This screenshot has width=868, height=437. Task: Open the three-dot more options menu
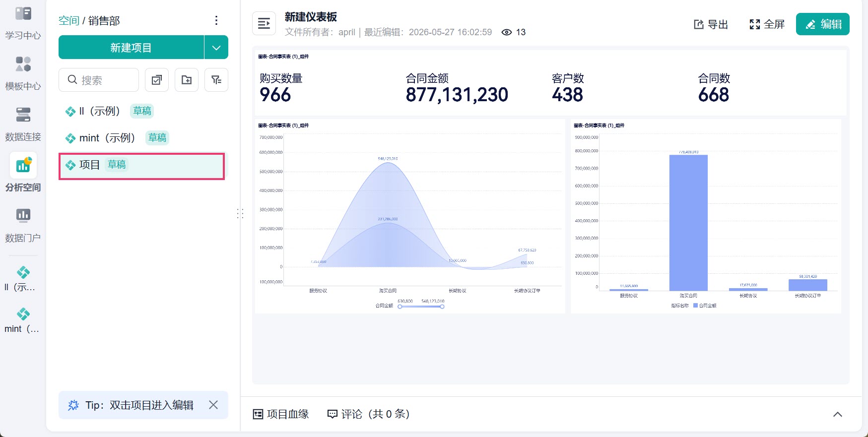216,20
